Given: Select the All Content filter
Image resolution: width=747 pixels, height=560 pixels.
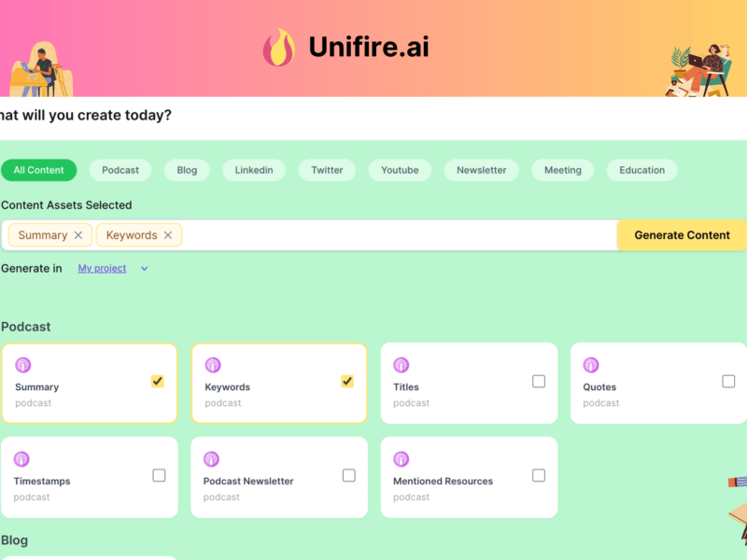Looking at the screenshot, I should coord(38,170).
